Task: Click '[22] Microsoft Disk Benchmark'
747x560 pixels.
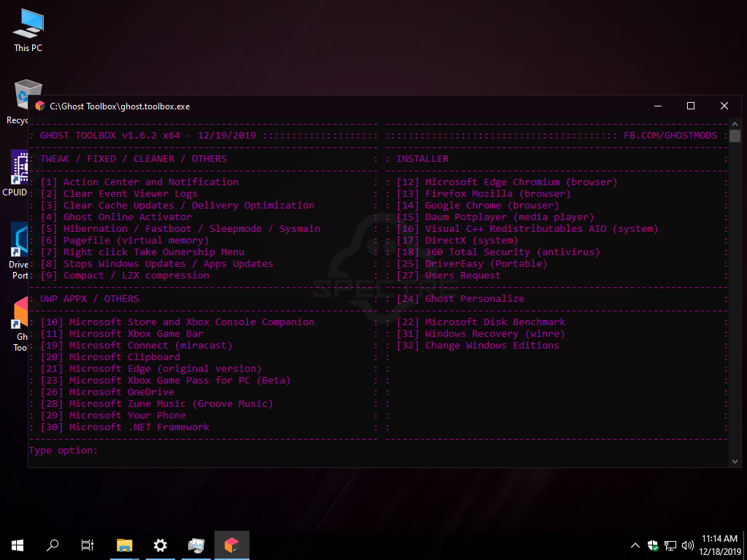Action: [481, 322]
